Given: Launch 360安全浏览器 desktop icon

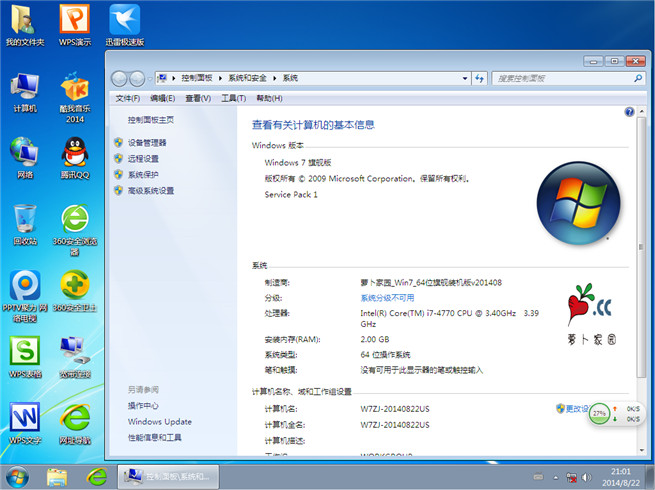Looking at the screenshot, I should click(75, 230).
